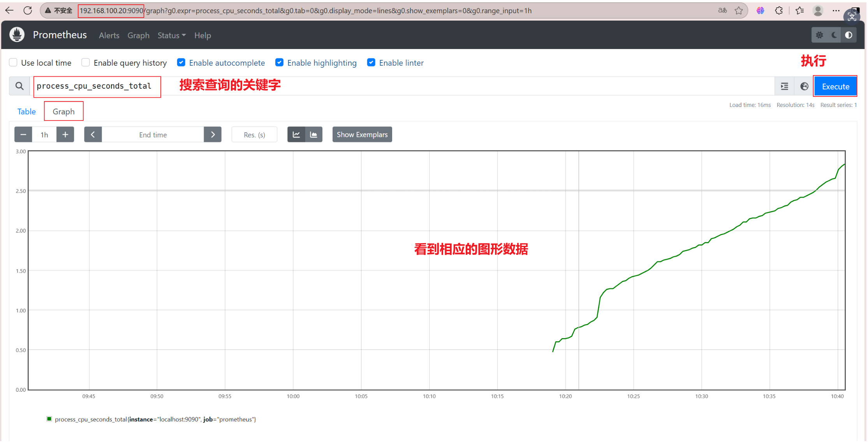The height and width of the screenshot is (445, 868).
Task: Disable the Enable linter checkbox
Action: click(x=371, y=63)
